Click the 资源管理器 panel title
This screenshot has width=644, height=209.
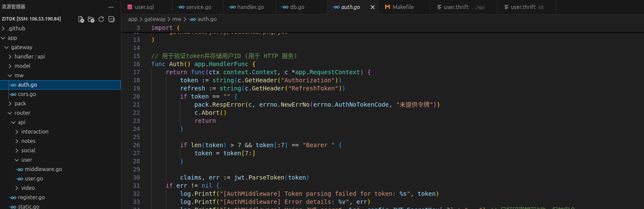click(x=14, y=7)
